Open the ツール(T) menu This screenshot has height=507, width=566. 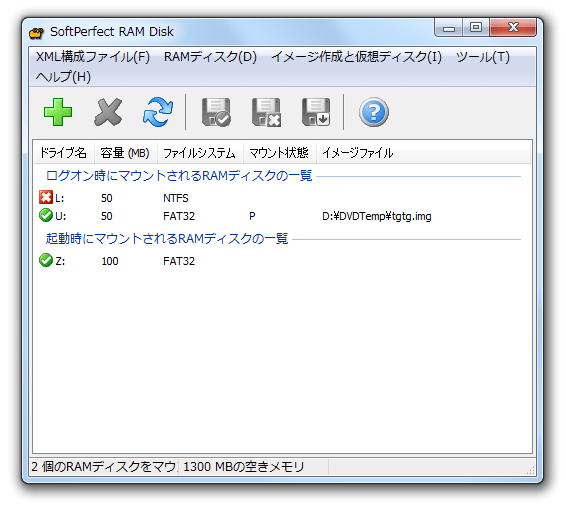click(x=483, y=57)
